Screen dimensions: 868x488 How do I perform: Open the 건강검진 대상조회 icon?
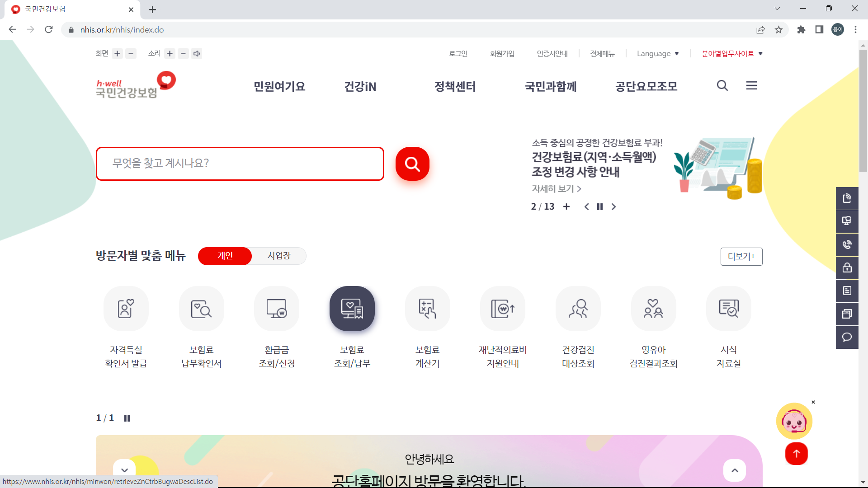coord(578,309)
